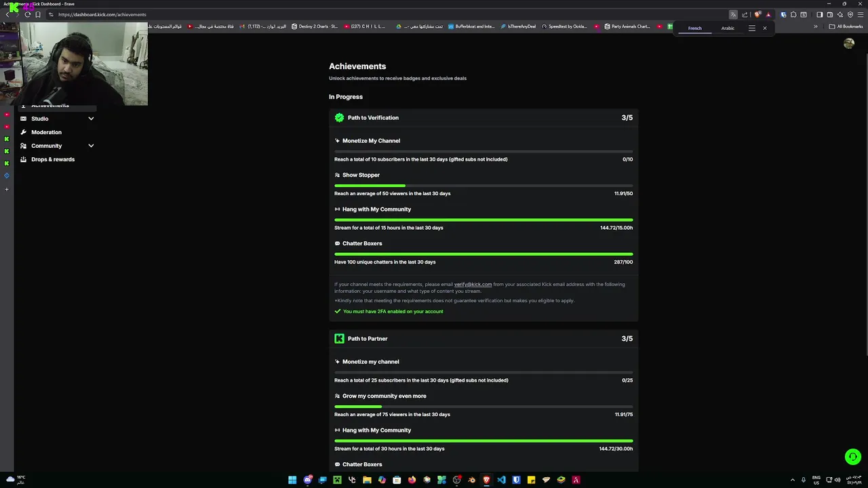Image resolution: width=868 pixels, height=488 pixels.
Task: Click the 11.91/50 viewer average value
Action: 623,193
